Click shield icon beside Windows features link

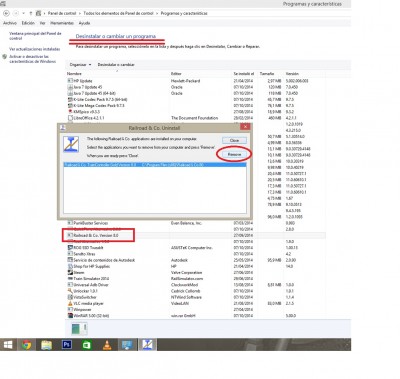(5, 57)
